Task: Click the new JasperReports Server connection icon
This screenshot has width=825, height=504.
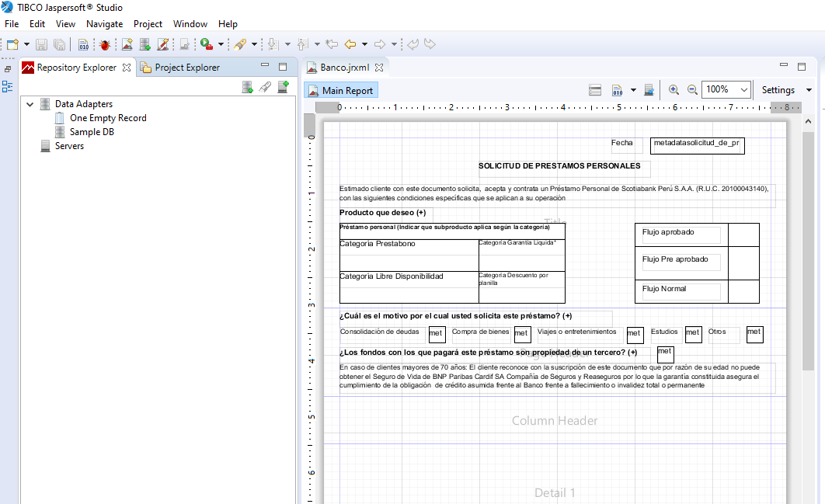Action: [283, 88]
